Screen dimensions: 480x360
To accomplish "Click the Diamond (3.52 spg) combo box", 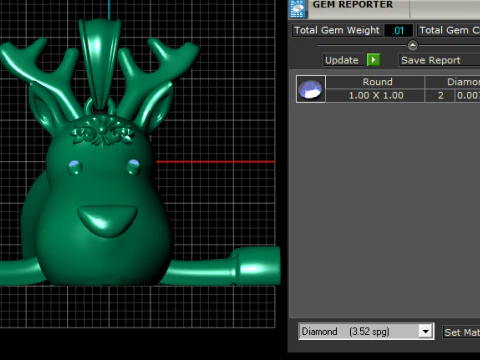I will coord(366,331).
